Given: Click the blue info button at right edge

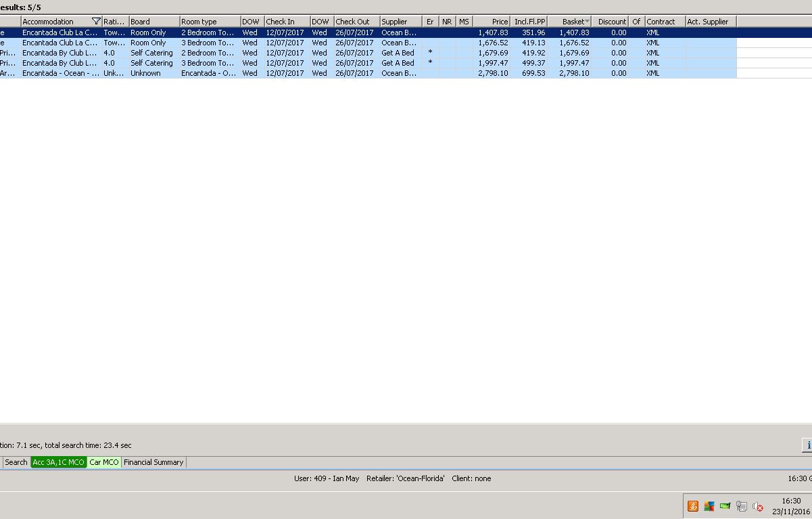Looking at the screenshot, I should [x=807, y=445].
